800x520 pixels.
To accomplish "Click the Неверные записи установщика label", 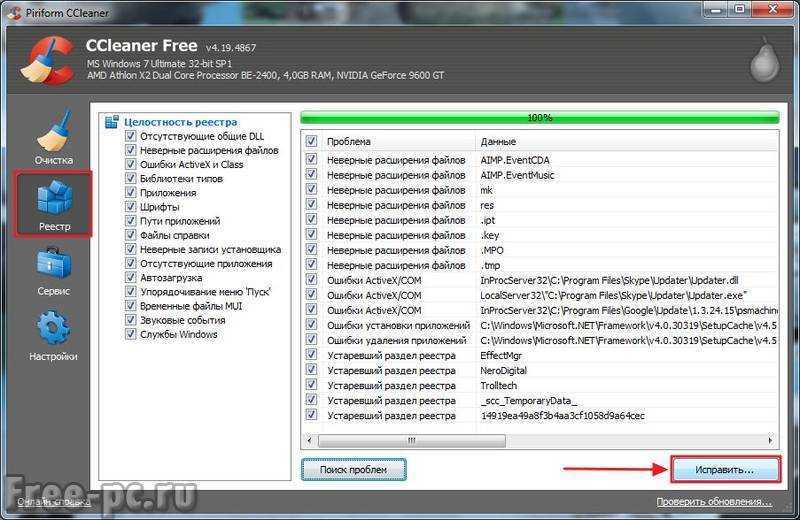I will 210,250.
